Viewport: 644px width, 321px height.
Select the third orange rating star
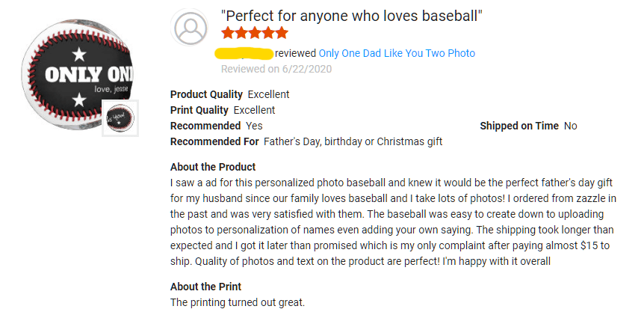255,33
